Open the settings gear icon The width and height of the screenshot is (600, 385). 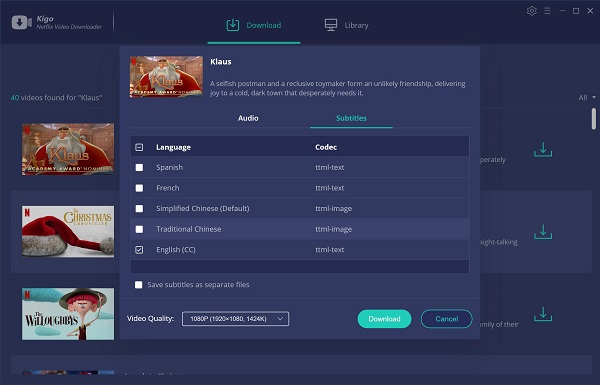(x=532, y=11)
